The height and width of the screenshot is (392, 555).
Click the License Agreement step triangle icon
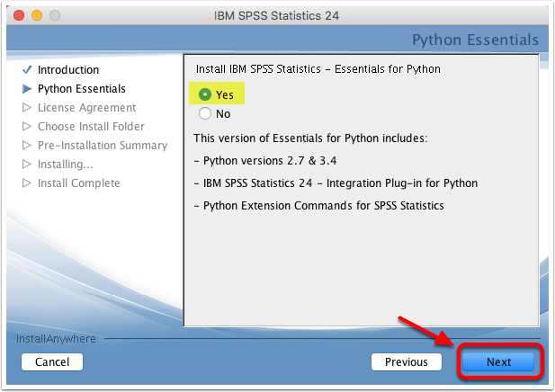27,107
